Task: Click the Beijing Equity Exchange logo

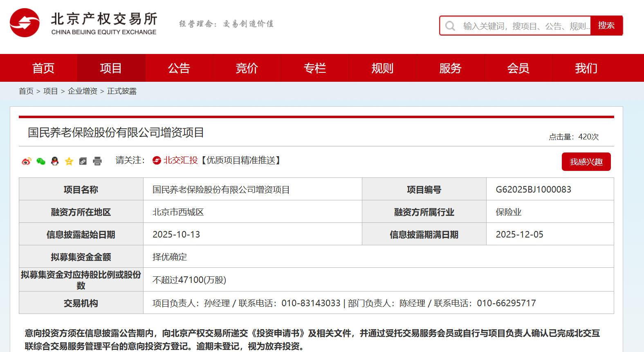Action: [x=83, y=23]
